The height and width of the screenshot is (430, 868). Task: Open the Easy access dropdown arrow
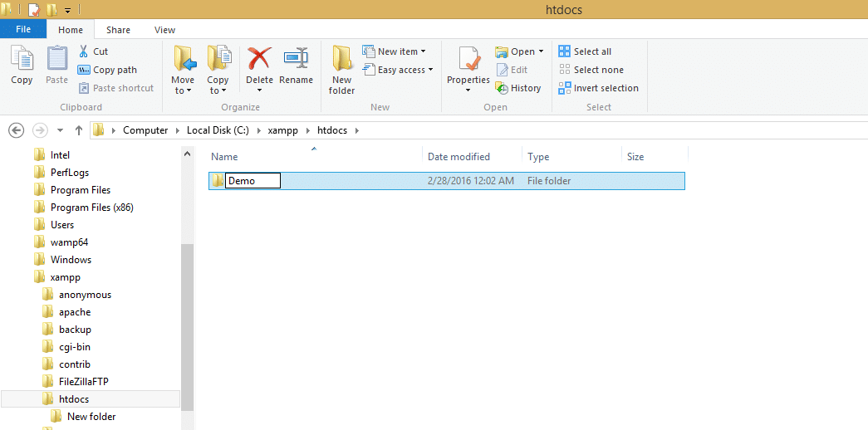430,70
